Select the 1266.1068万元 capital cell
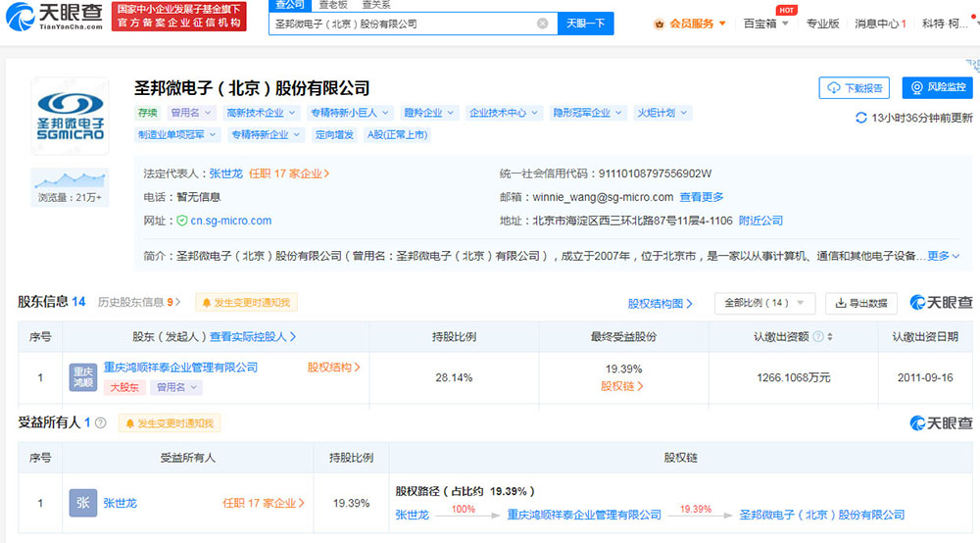The width and height of the screenshot is (980, 543). [x=793, y=377]
